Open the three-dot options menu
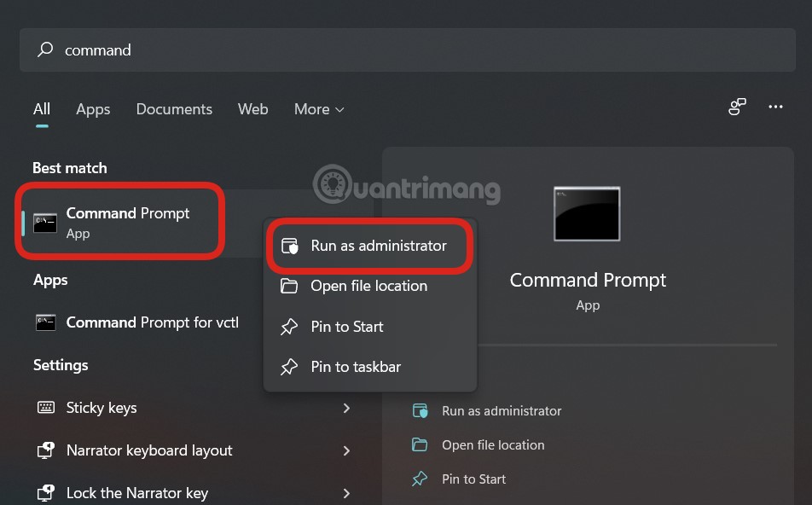812x505 pixels. [775, 106]
